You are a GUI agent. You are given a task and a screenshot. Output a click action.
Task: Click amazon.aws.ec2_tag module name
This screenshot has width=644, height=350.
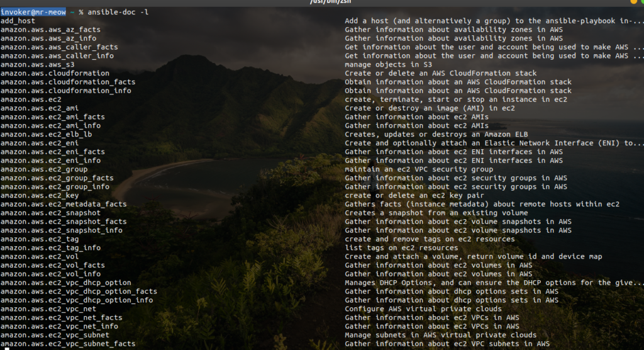pyautogui.click(x=40, y=239)
